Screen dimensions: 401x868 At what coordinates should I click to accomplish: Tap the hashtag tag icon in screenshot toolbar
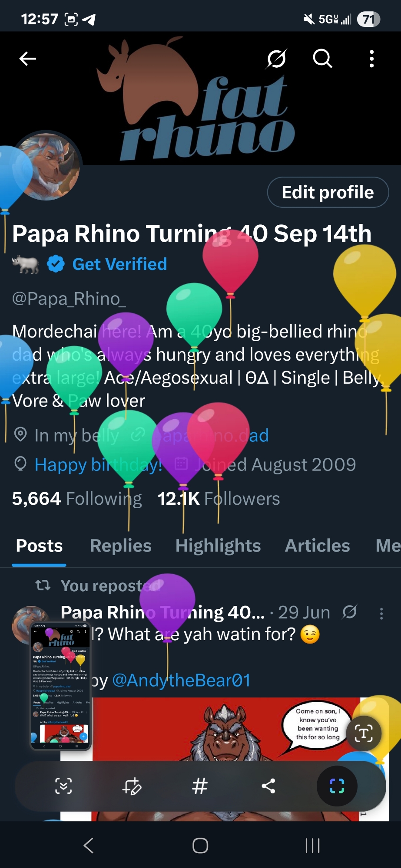coord(200,786)
